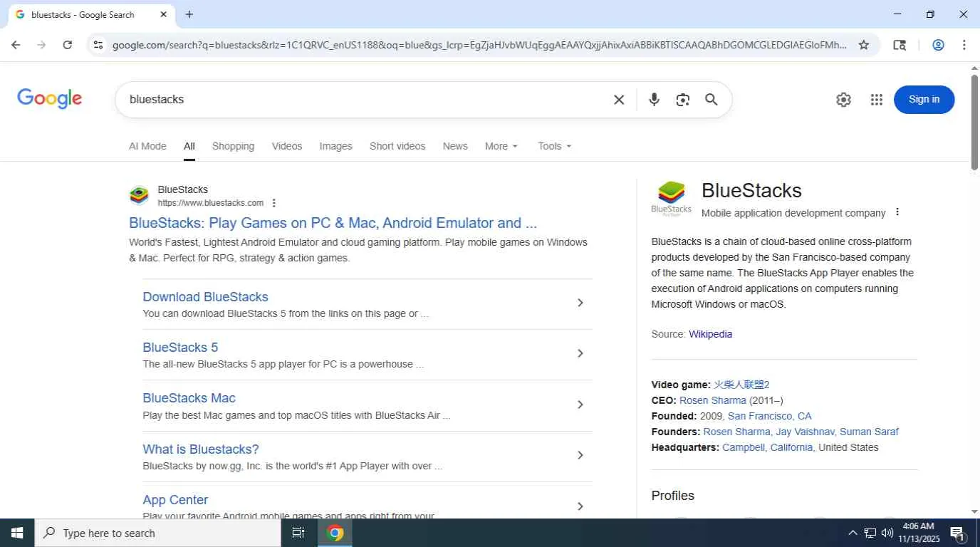Viewport: 980px width, 547px height.
Task: Open BlueStacks Mac link
Action: [189, 398]
